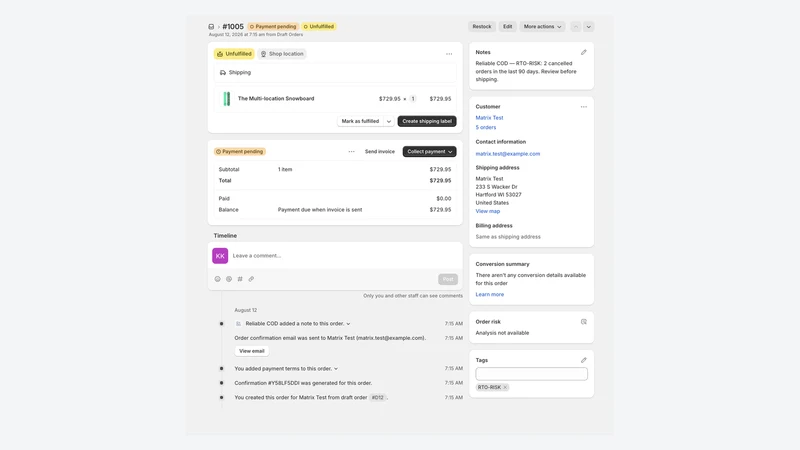Screen dimensions: 800x450
Task: Expand the payment terms event
Action: tap(336, 368)
